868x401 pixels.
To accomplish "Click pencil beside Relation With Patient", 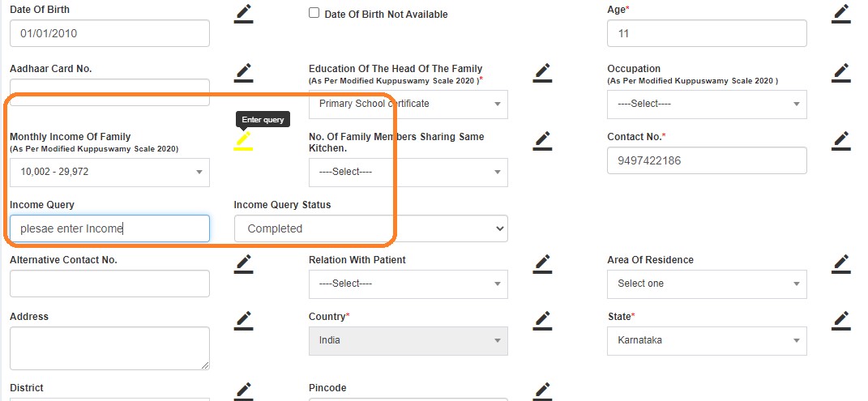I will (542, 262).
